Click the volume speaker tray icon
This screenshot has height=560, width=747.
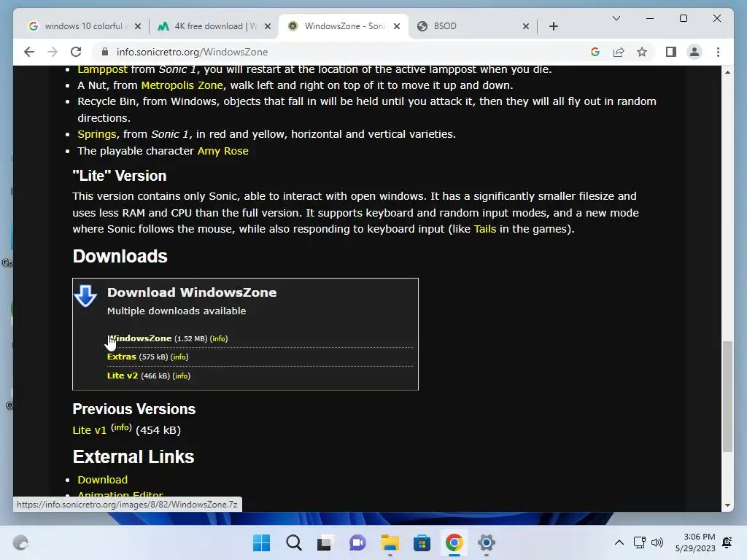tap(657, 542)
